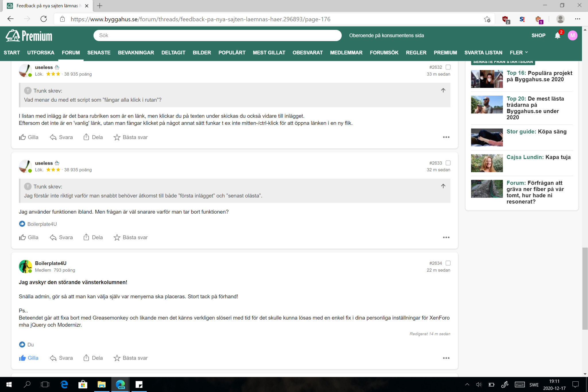588x392 pixels.
Task: Go to SENASTE in the navigation bar
Action: [x=99, y=53]
